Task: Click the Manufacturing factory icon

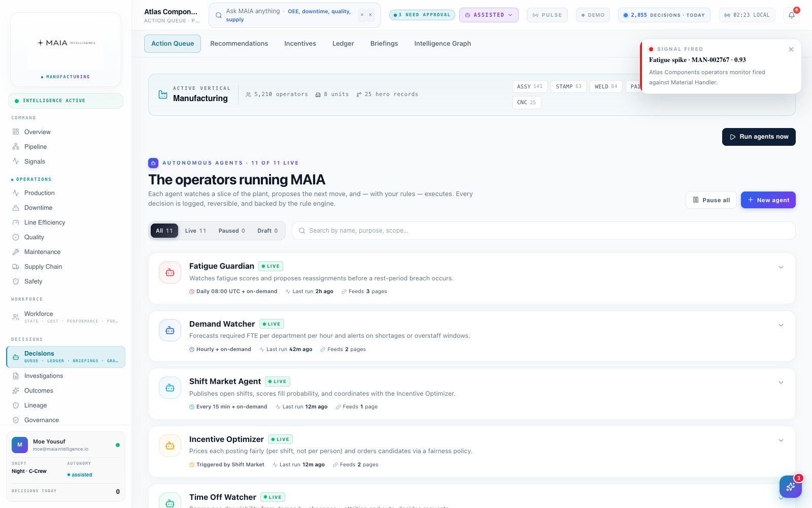Action: 163,94
